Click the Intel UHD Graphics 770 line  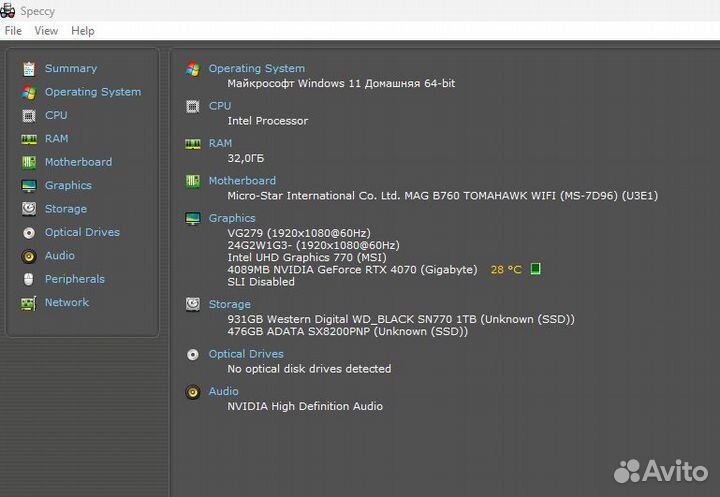click(307, 258)
